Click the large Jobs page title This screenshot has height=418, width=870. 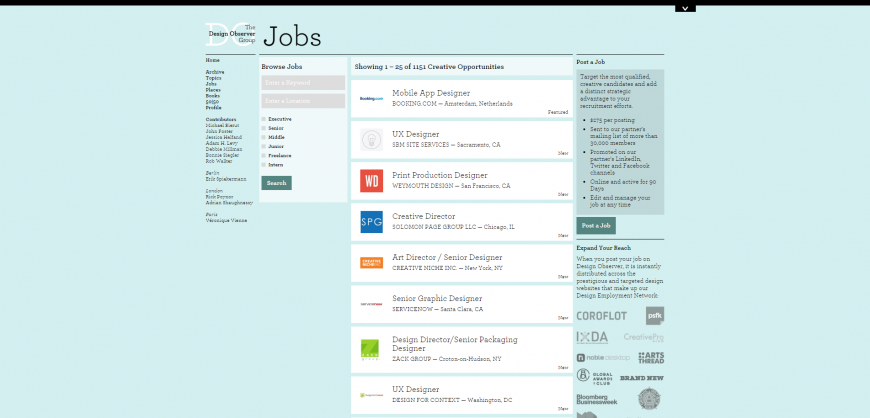coord(292,37)
